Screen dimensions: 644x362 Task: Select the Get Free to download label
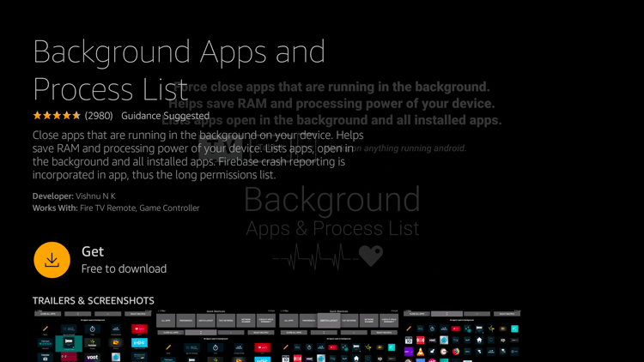(x=124, y=260)
